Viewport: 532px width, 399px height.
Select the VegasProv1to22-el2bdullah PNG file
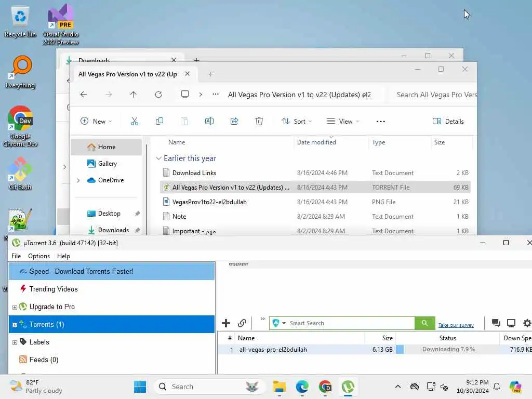tap(315, 202)
